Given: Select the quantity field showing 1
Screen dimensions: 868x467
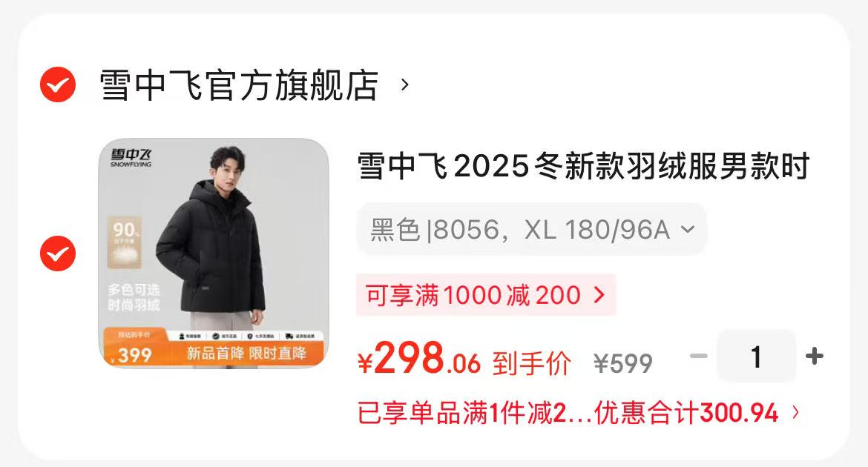Looking at the screenshot, I should pyautogui.click(x=756, y=357).
